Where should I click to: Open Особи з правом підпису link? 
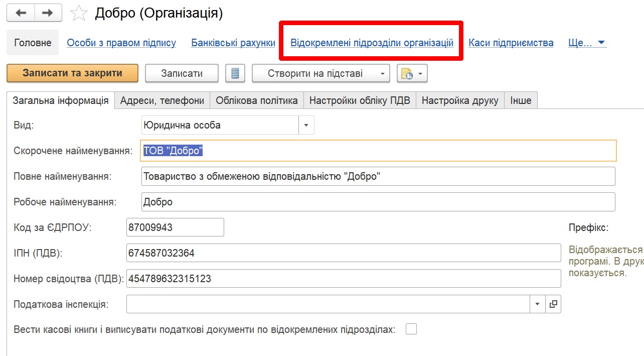(x=121, y=43)
